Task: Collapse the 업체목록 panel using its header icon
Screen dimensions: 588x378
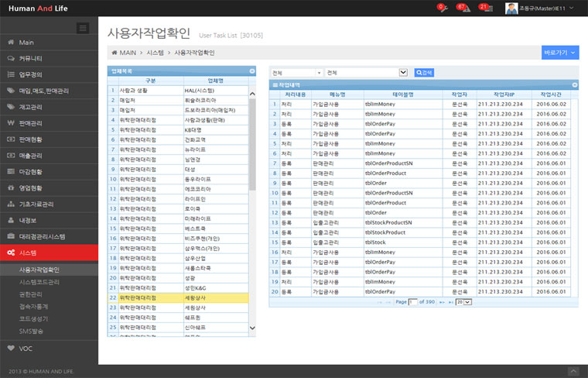Action: (x=252, y=70)
